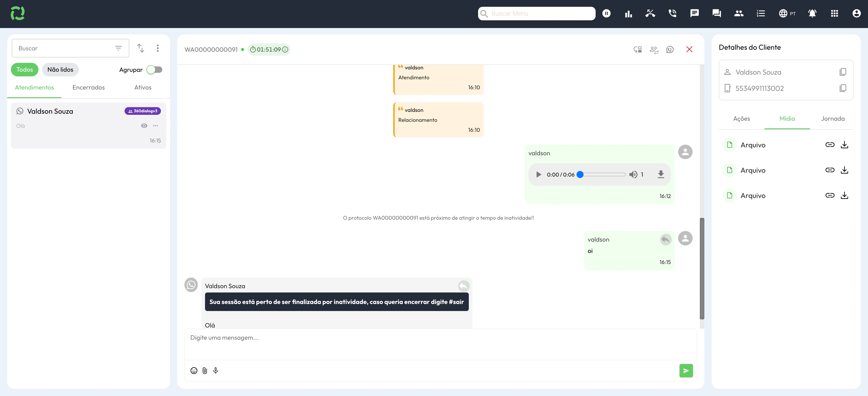Screen dimensions: 868x396
Task: Copy link of the third Arquivo
Action: [830, 196]
